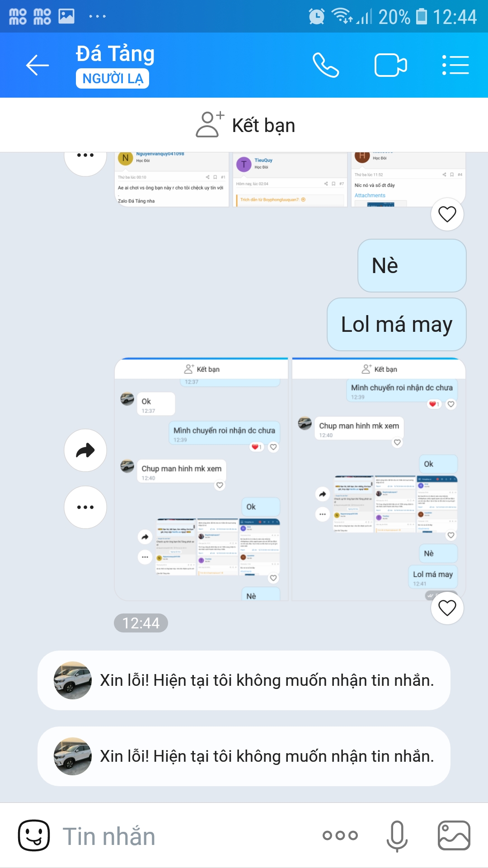Select the 'Lol má may' message bubble

coord(397,324)
